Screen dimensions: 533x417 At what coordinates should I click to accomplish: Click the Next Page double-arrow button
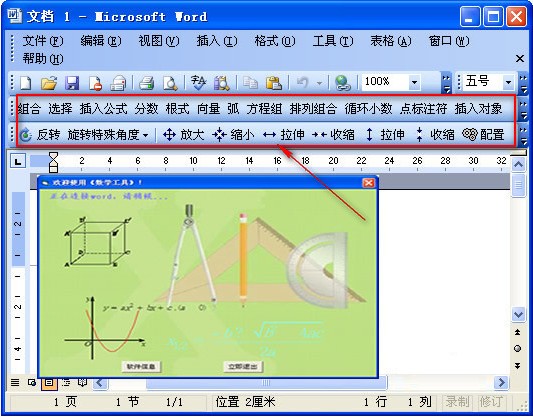tap(517, 366)
